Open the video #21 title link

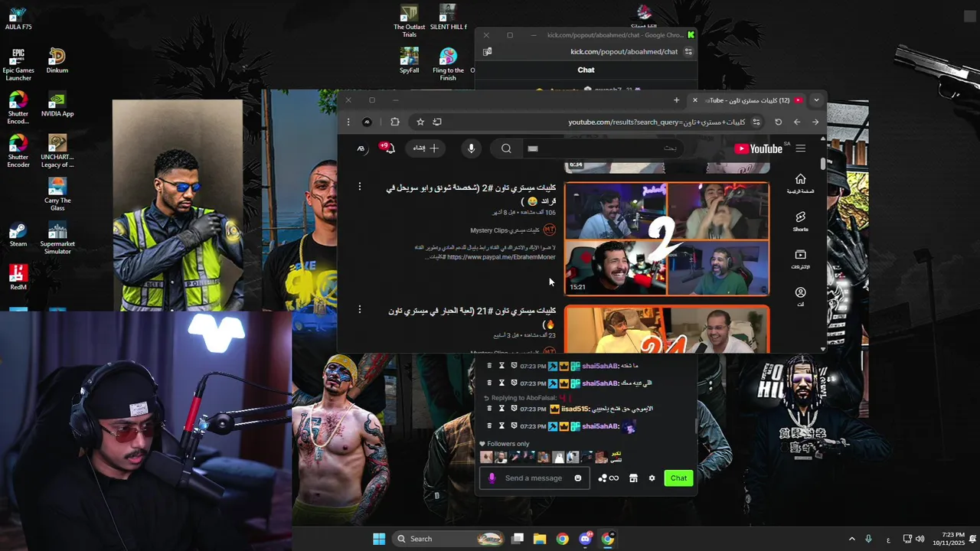472,317
